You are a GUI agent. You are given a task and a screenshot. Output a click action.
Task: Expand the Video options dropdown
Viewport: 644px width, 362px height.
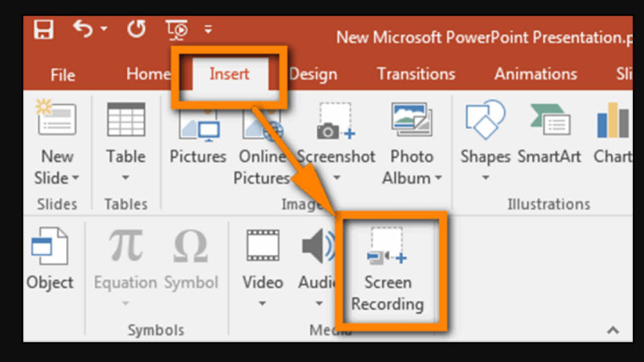tap(262, 304)
